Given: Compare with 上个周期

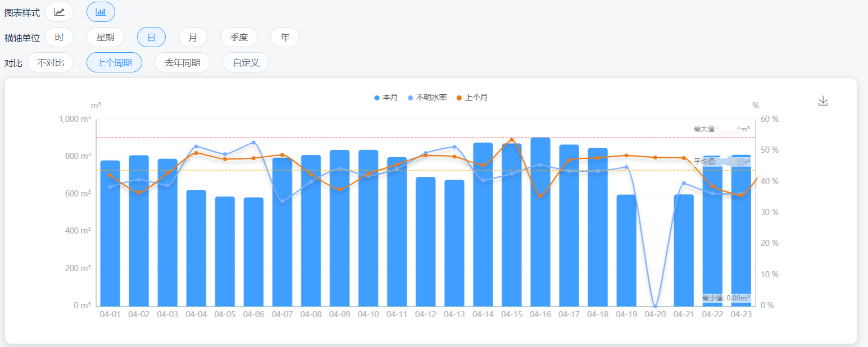Looking at the screenshot, I should click(x=114, y=62).
